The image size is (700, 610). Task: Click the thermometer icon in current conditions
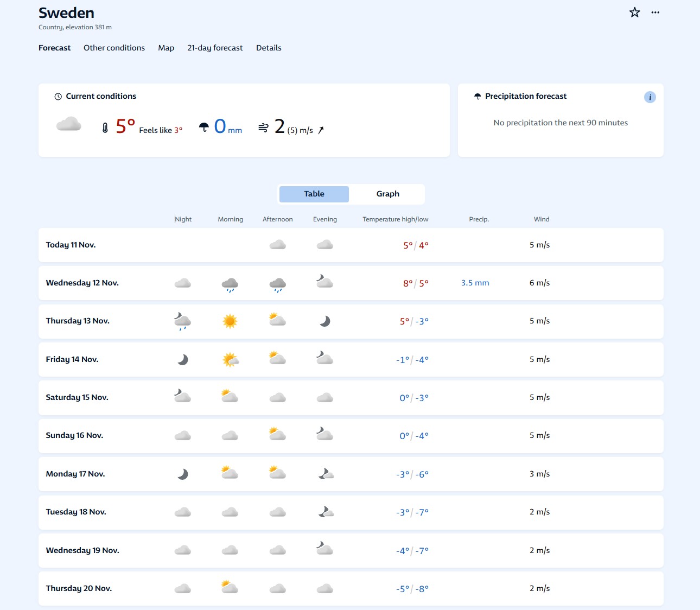coord(105,128)
